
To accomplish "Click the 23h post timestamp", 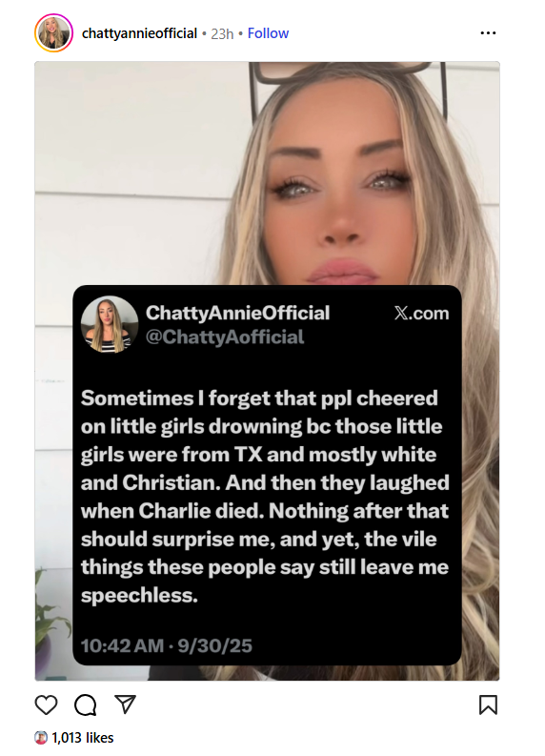I will 222,33.
